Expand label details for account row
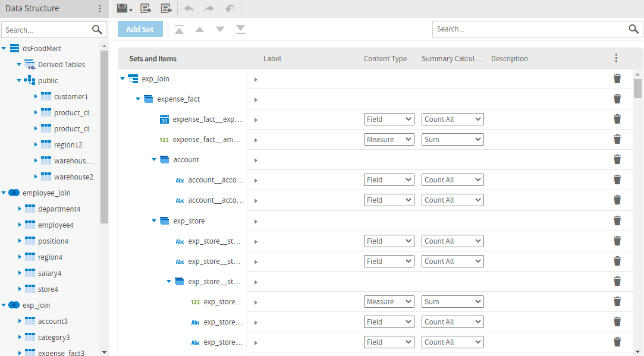The width and height of the screenshot is (644, 356). [x=256, y=160]
